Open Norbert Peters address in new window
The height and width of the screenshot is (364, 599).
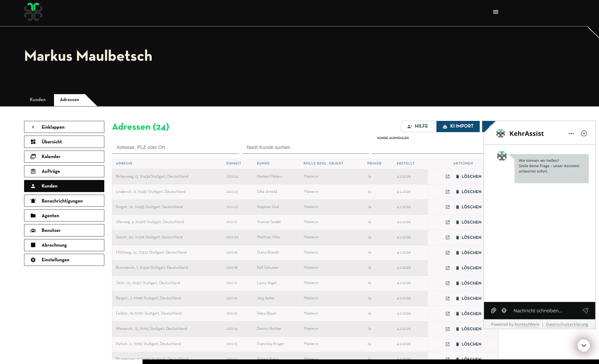coord(448,177)
